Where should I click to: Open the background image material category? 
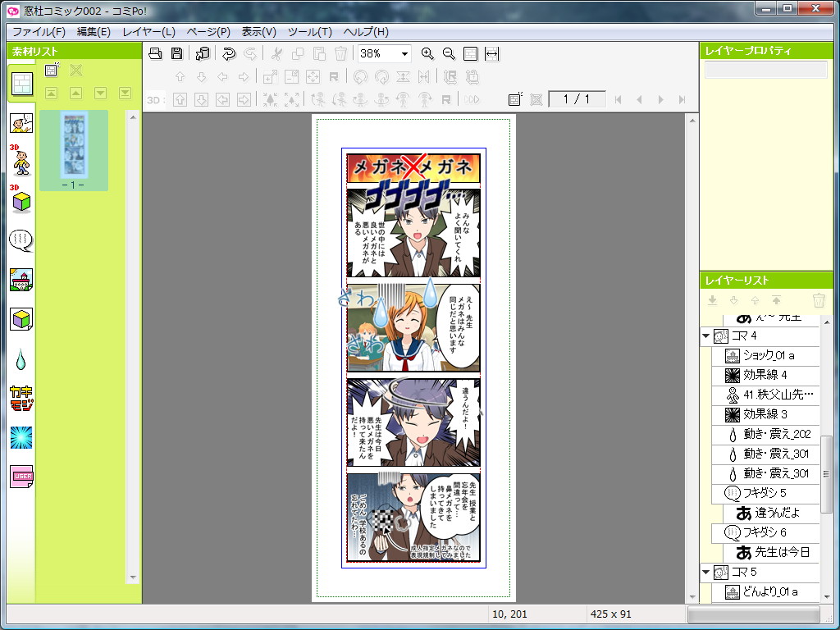click(x=21, y=280)
